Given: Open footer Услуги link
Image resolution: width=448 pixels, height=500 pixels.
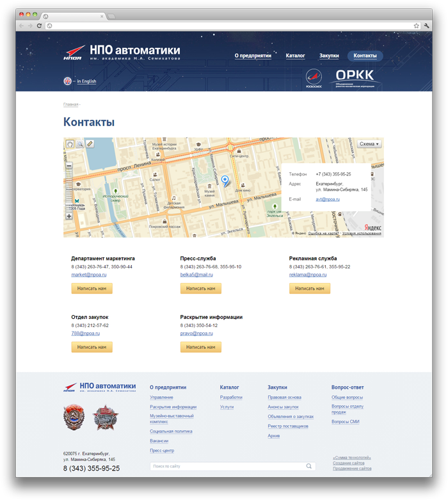Looking at the screenshot, I should (227, 407).
